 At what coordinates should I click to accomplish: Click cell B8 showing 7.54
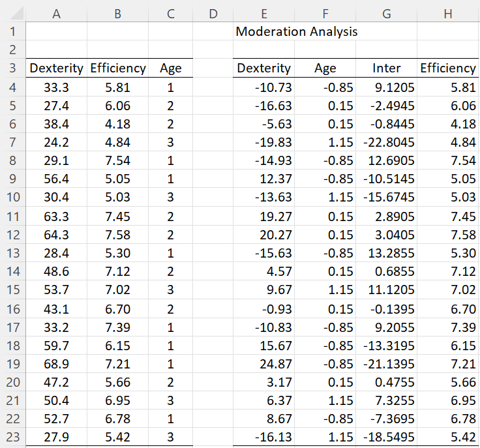(117, 160)
